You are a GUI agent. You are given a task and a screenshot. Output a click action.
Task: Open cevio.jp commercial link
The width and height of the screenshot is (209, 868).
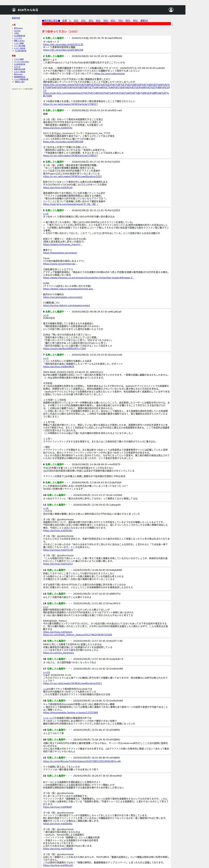point(60,264)
